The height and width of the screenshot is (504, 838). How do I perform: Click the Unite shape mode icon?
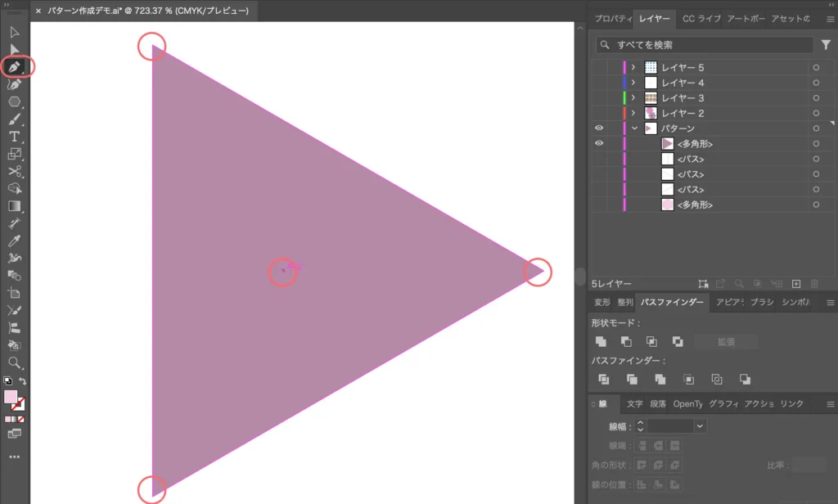point(601,342)
